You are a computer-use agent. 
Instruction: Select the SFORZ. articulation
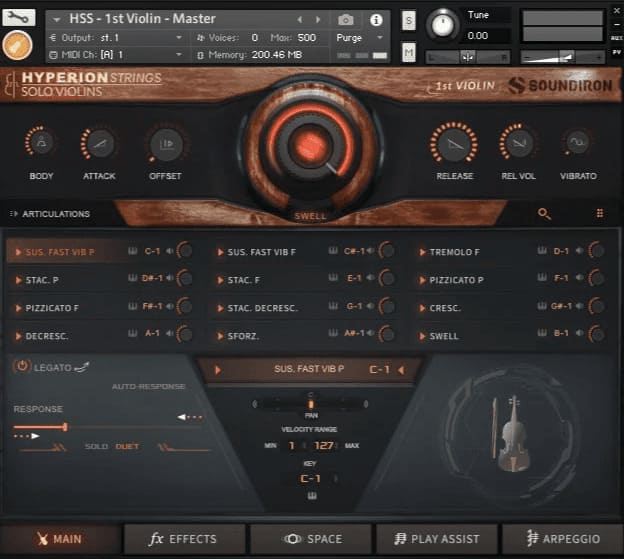[243, 336]
